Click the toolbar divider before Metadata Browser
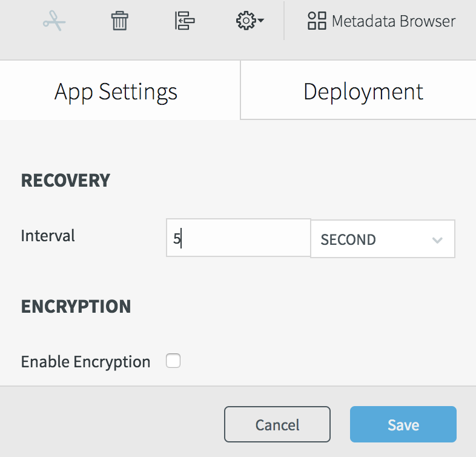The width and height of the screenshot is (476, 457). click(x=284, y=21)
